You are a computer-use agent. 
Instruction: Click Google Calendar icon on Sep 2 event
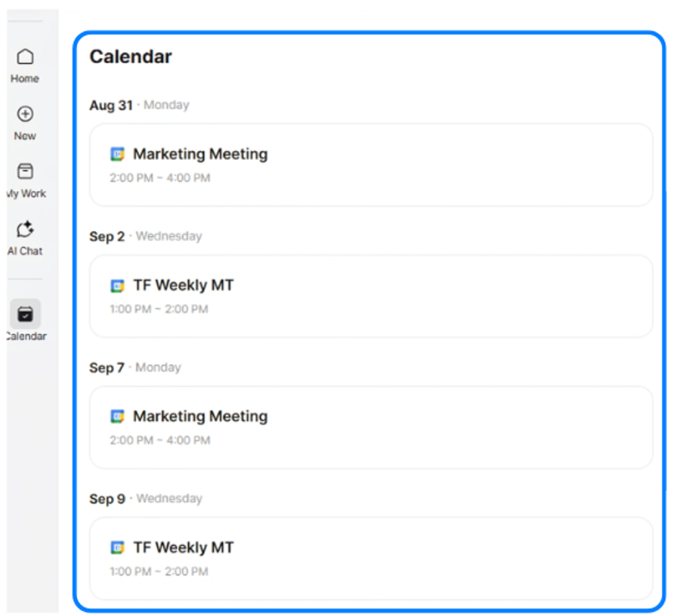117,285
